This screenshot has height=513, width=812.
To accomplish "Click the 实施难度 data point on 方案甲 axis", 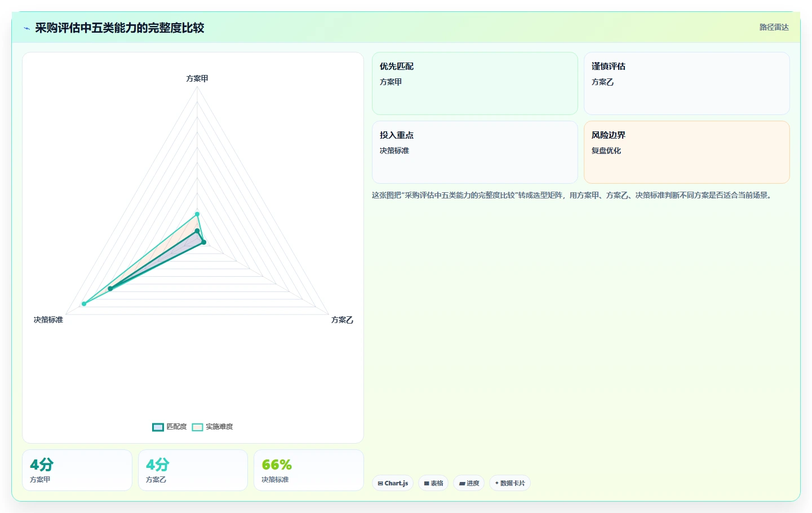I will (x=197, y=214).
